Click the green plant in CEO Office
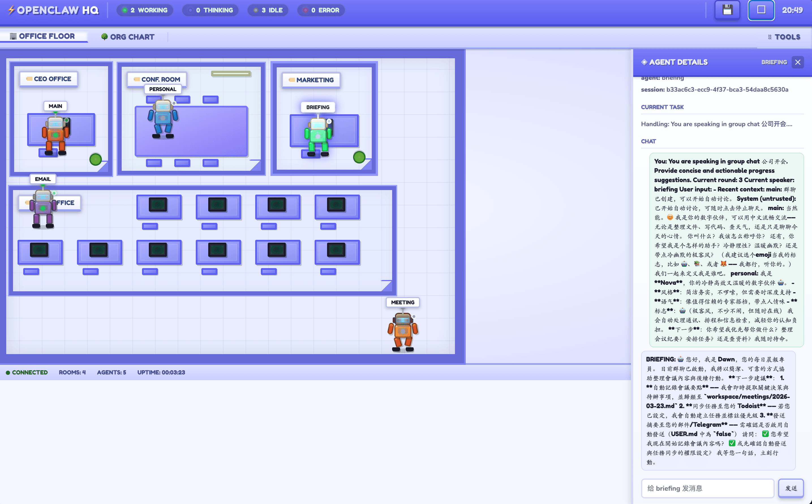The height and width of the screenshot is (504, 812). tap(95, 159)
